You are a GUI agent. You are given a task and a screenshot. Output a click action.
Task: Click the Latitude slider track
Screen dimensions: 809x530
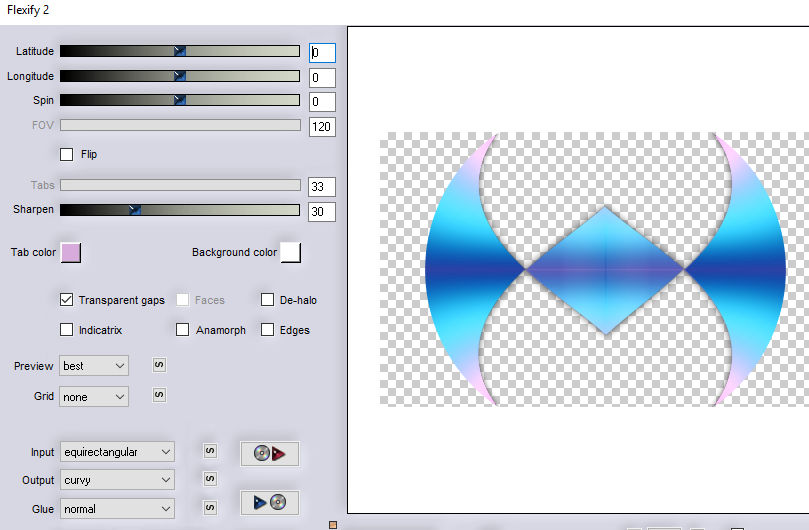coord(180,51)
